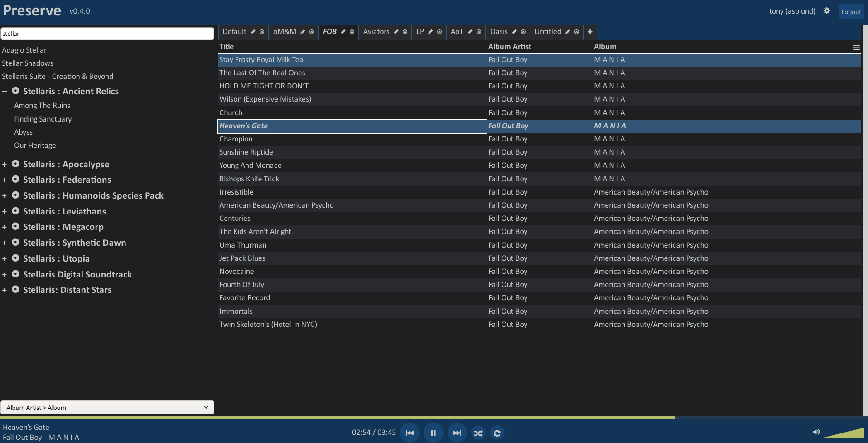Toggle shuffle mode
This screenshot has width=868, height=443.
coord(478,433)
